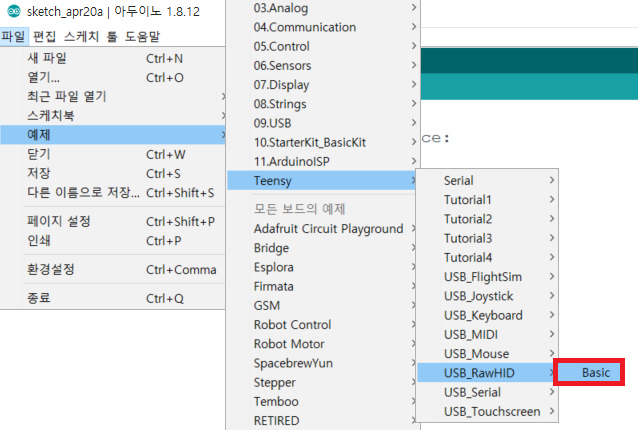Expand Esplora library examples
Screen dimensions: 638x430
(x=323, y=267)
